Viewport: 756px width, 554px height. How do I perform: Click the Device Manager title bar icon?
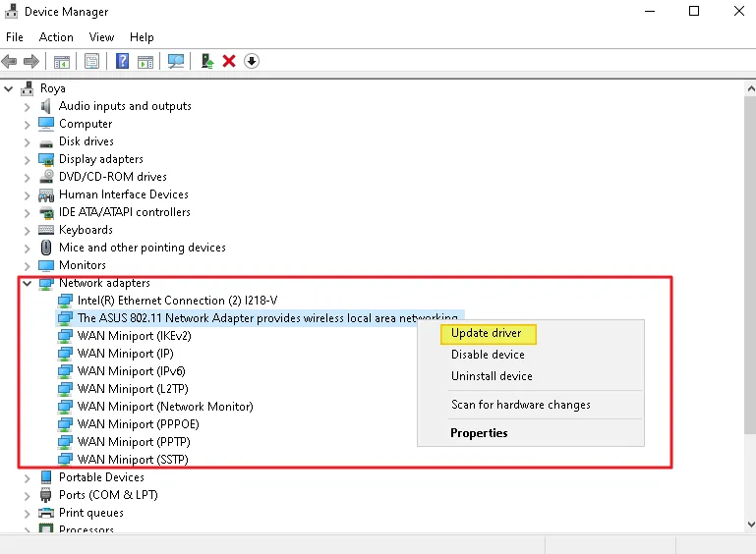click(11, 12)
